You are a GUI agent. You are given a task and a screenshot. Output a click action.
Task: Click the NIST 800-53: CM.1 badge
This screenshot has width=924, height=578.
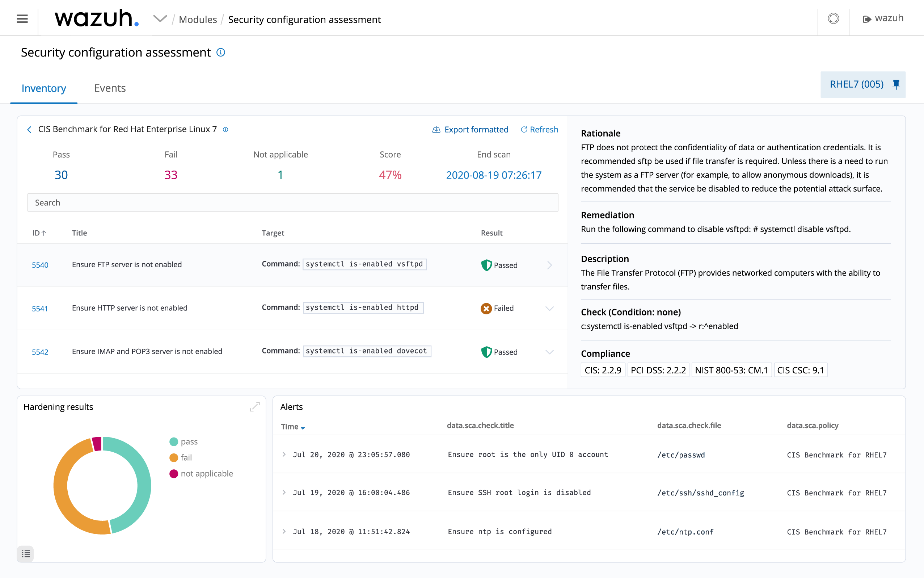click(731, 370)
